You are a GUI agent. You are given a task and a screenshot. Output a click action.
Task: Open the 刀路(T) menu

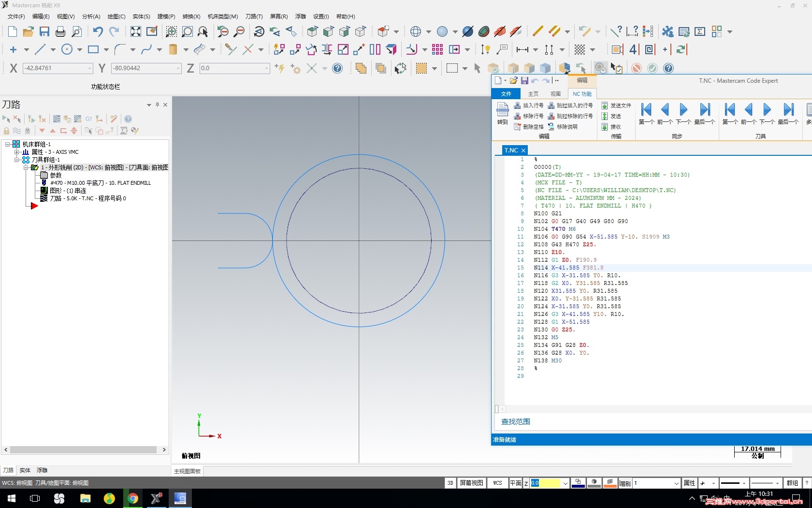coord(254,16)
